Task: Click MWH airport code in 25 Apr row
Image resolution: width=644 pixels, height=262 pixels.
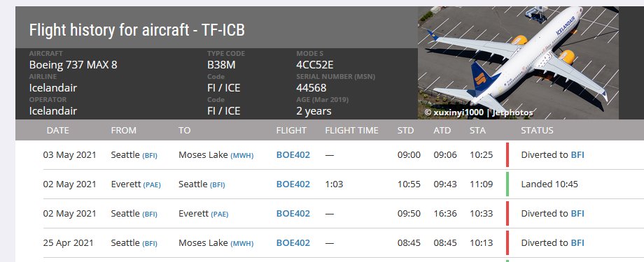Action: pyautogui.click(x=242, y=244)
